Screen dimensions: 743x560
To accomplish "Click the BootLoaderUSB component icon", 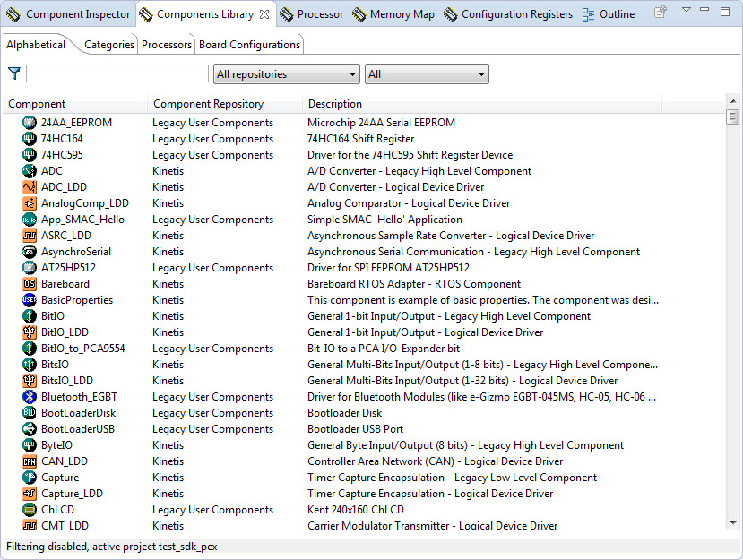I will click(x=29, y=429).
